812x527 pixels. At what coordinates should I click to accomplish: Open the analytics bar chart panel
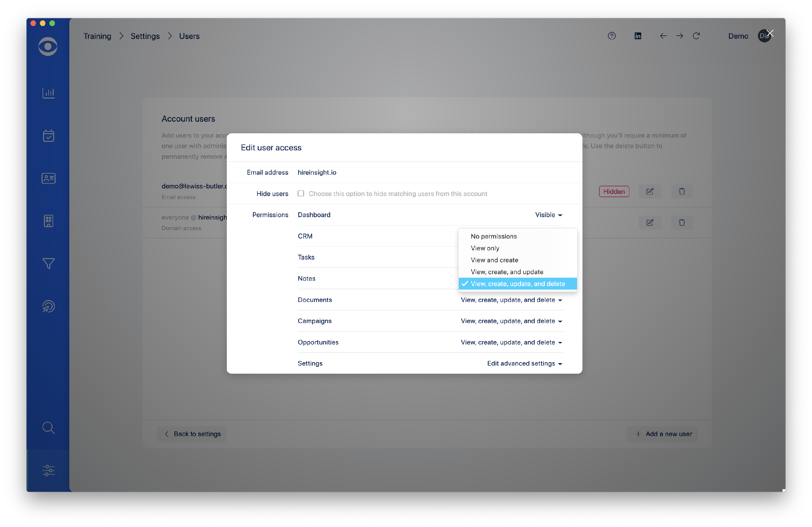click(x=48, y=93)
